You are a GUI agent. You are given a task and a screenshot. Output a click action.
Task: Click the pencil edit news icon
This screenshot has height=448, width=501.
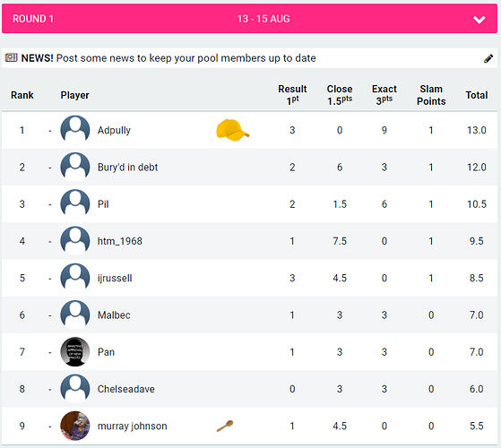488,58
